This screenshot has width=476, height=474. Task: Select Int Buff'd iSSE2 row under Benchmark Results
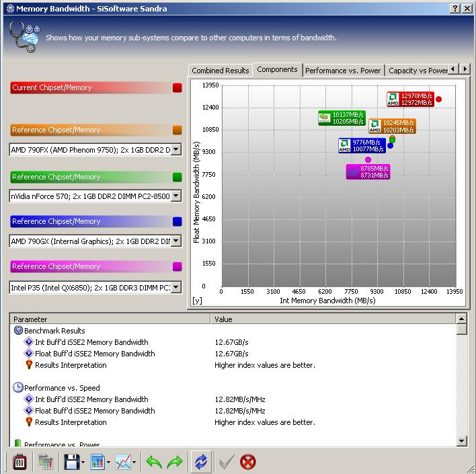click(x=91, y=342)
